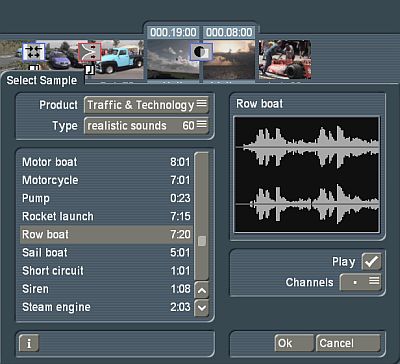The height and width of the screenshot is (364, 400).
Task: Click the 000.08:00 timecode label
Action: point(229,32)
